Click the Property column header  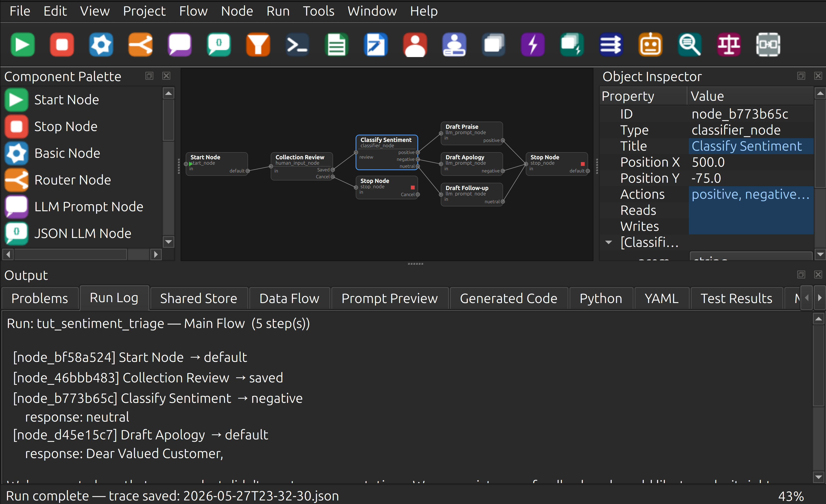point(643,96)
